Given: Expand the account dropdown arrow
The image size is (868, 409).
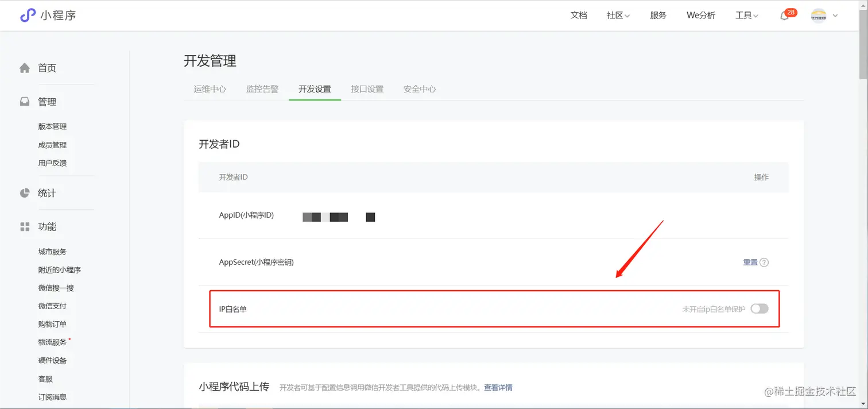Looking at the screenshot, I should [835, 16].
